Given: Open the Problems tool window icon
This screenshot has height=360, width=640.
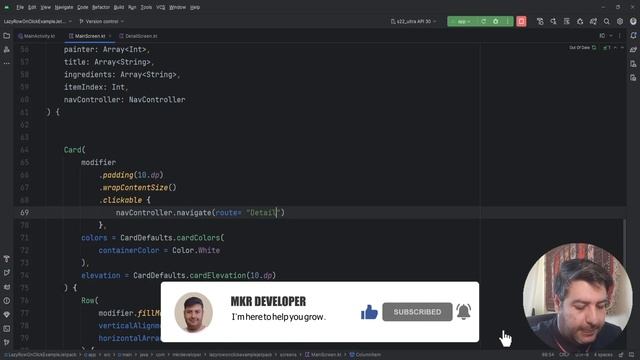Looking at the screenshot, I should (x=7, y=301).
